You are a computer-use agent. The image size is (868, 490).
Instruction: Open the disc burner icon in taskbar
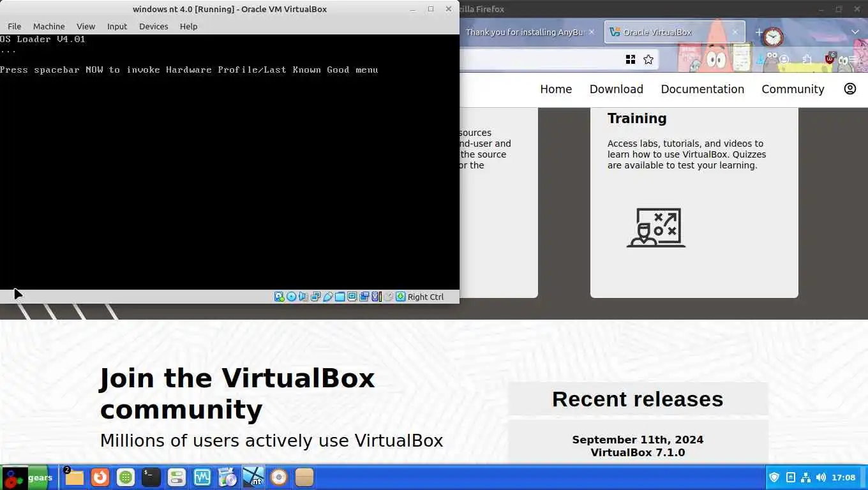coord(278,477)
